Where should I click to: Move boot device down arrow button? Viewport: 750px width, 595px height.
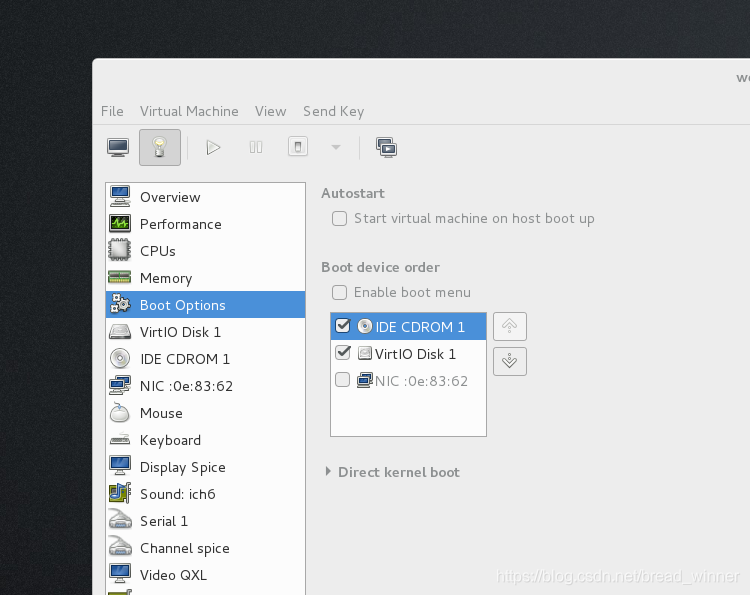[510, 361]
